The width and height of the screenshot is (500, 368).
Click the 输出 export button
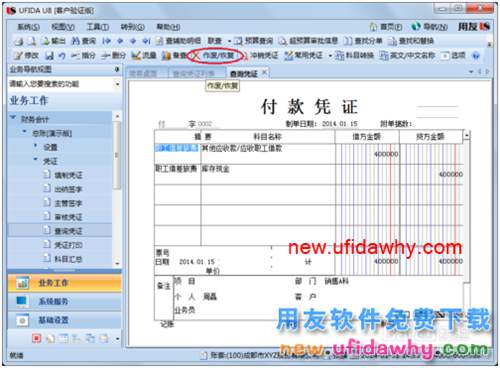[x=53, y=41]
